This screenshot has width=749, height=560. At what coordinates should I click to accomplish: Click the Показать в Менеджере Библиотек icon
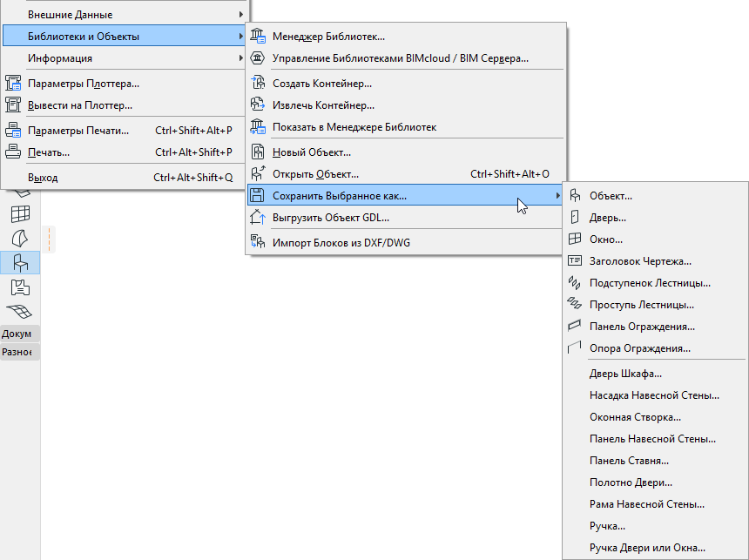258,127
